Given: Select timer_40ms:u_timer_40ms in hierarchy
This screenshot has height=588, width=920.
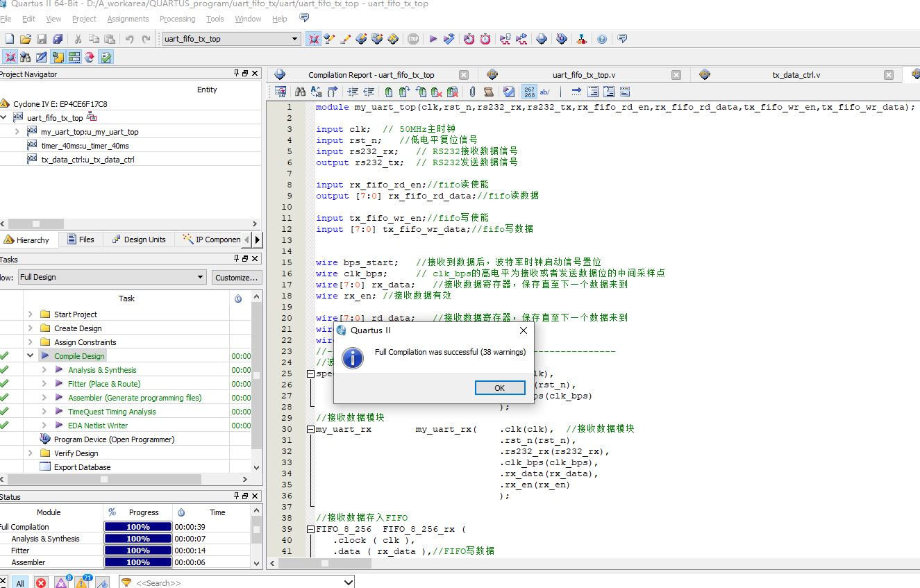Looking at the screenshot, I should tap(85, 146).
